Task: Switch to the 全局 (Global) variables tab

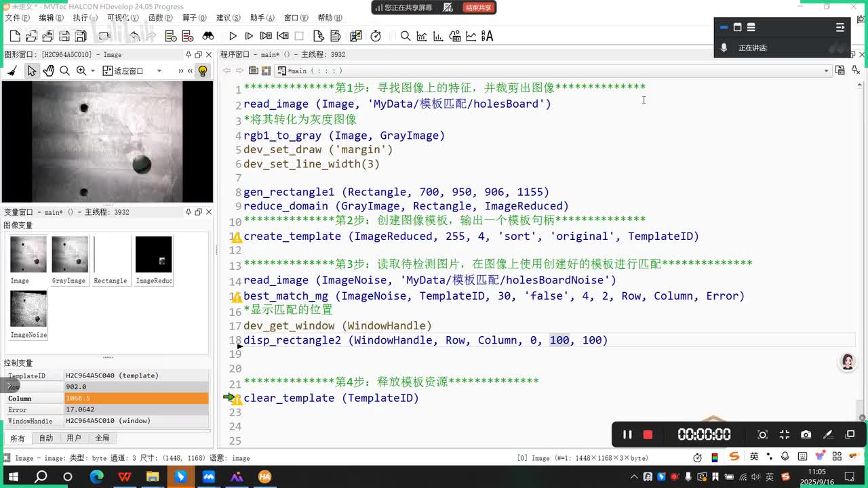Action: 102,439
